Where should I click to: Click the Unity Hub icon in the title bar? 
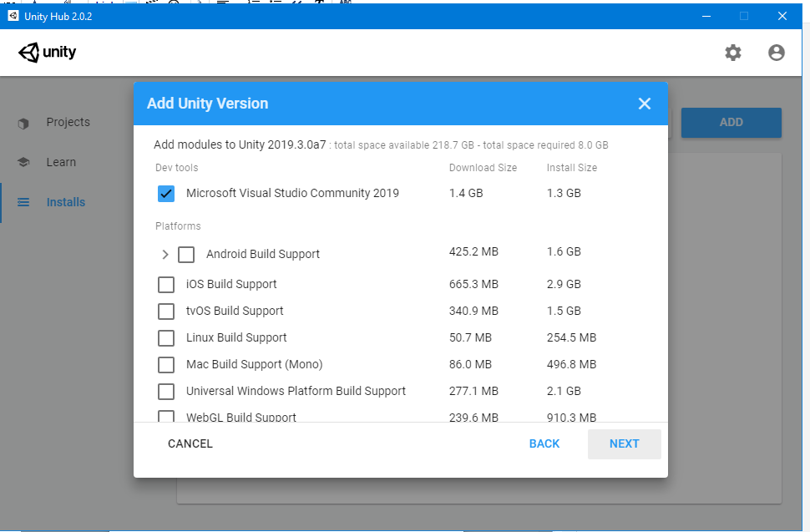pyautogui.click(x=12, y=15)
